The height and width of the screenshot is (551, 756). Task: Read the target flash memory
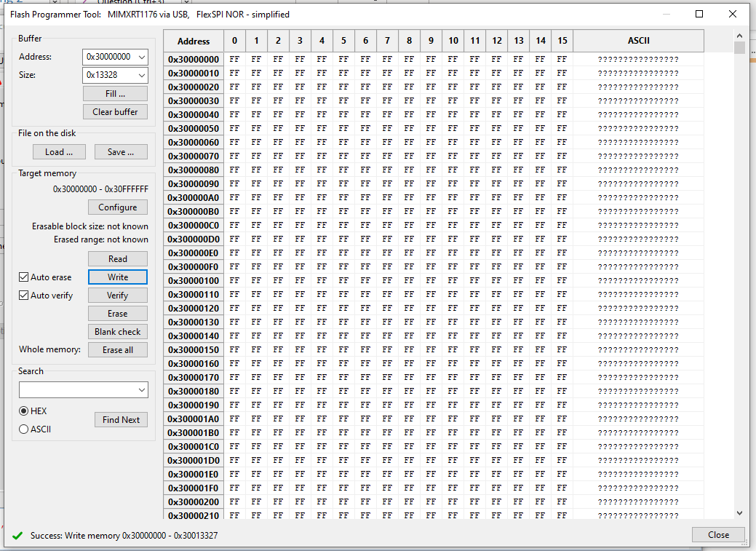117,258
